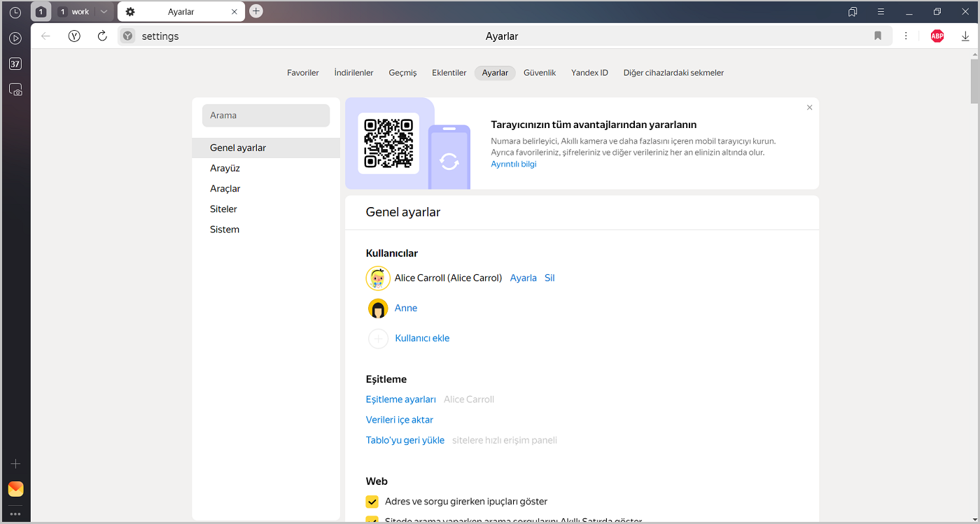Click the Kullanıcı ekle link
980x524 pixels.
click(x=422, y=339)
